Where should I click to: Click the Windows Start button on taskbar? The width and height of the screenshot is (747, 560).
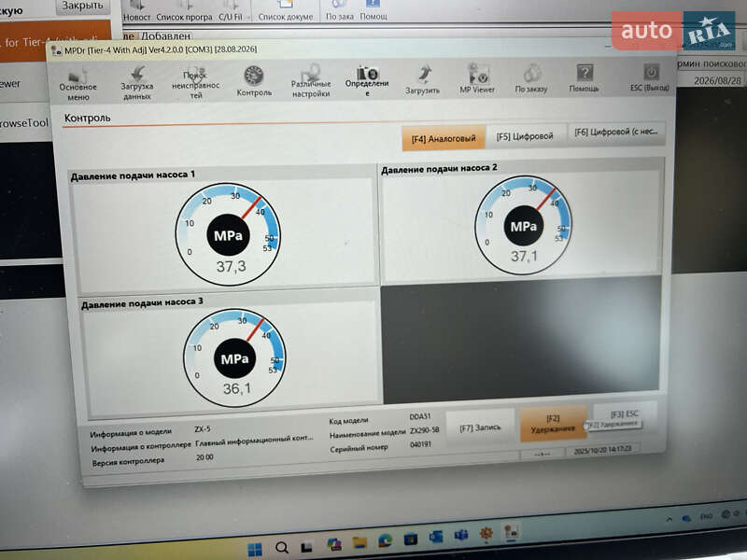click(x=254, y=548)
